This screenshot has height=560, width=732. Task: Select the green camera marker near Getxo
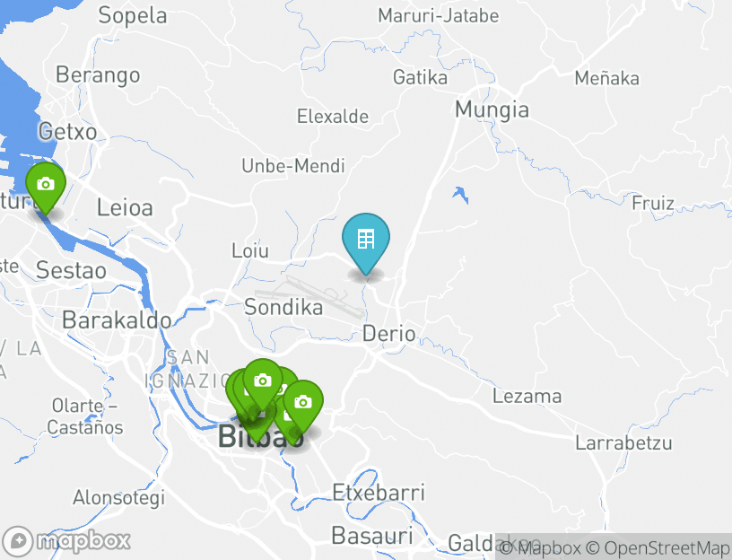(x=45, y=188)
